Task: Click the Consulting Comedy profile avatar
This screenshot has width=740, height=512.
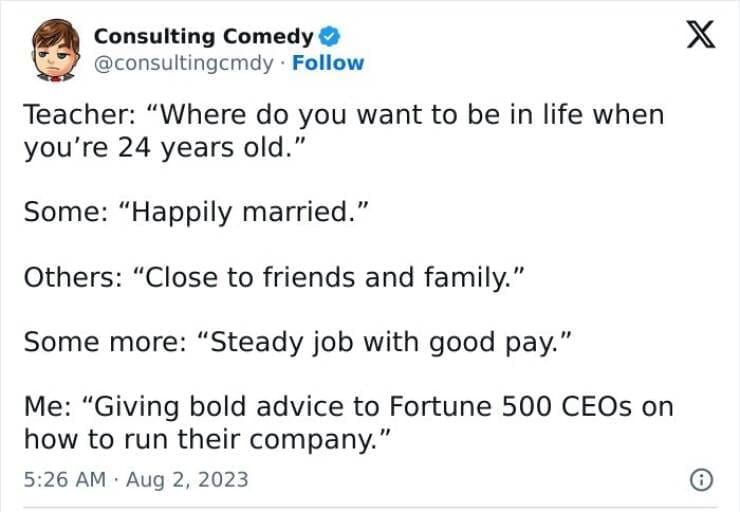Action: [x=54, y=50]
